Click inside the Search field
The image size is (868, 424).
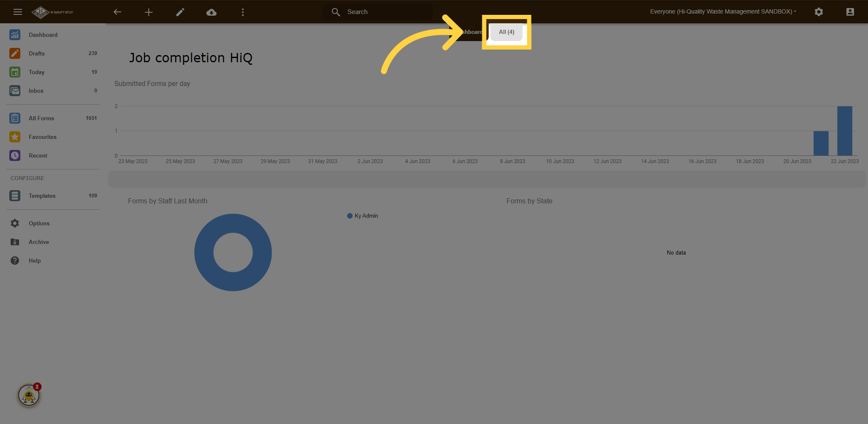pos(377,11)
